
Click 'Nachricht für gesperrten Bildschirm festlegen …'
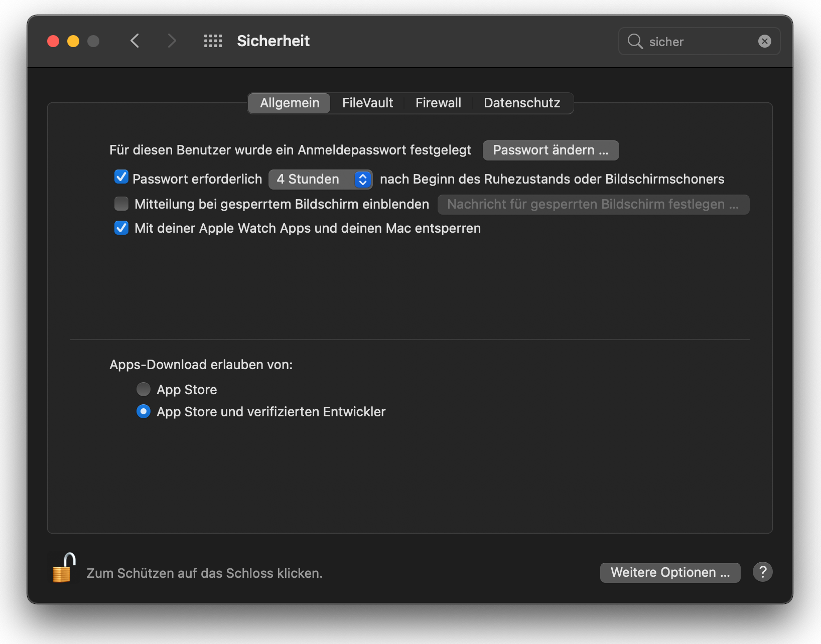[593, 205]
